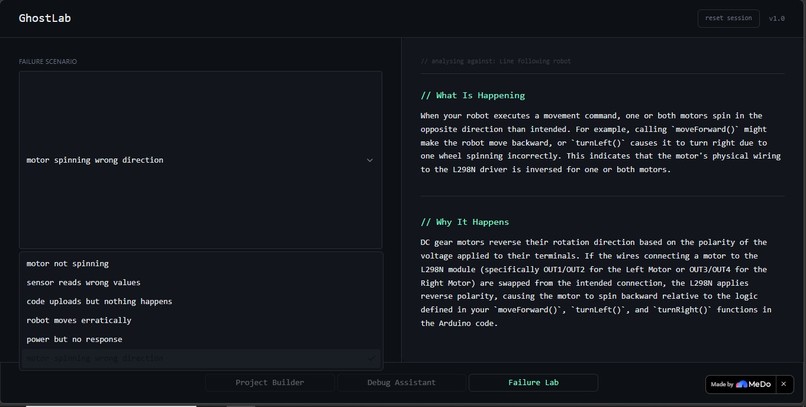Pick "code uploads but nothing happens" option
Viewport: 806px width, 407px height.
tap(201, 301)
